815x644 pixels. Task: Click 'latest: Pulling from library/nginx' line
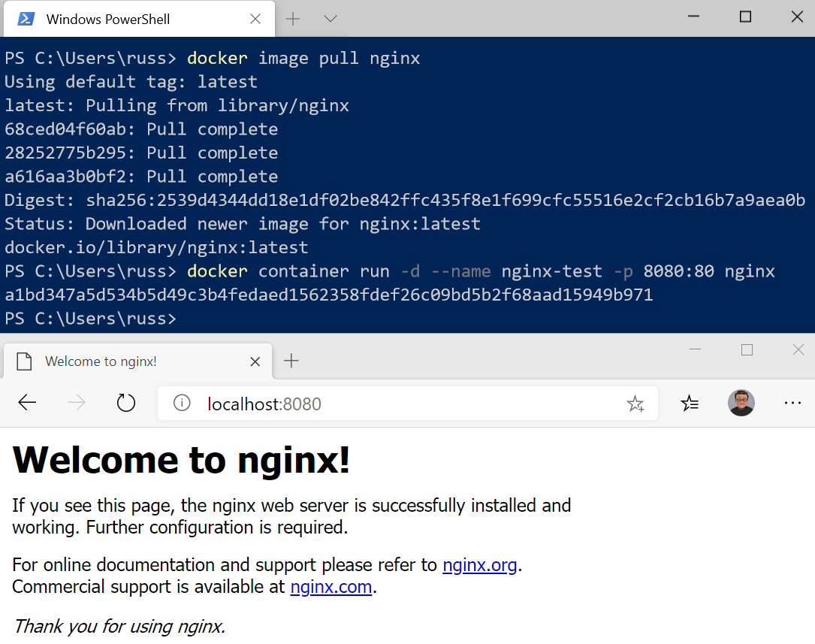coord(177,105)
